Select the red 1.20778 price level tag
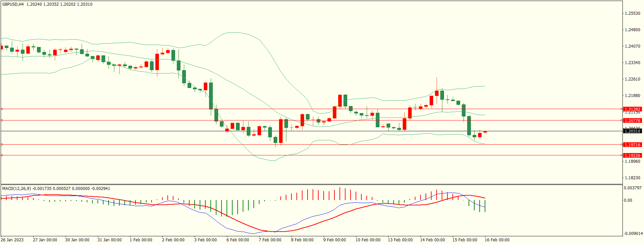 632,120
